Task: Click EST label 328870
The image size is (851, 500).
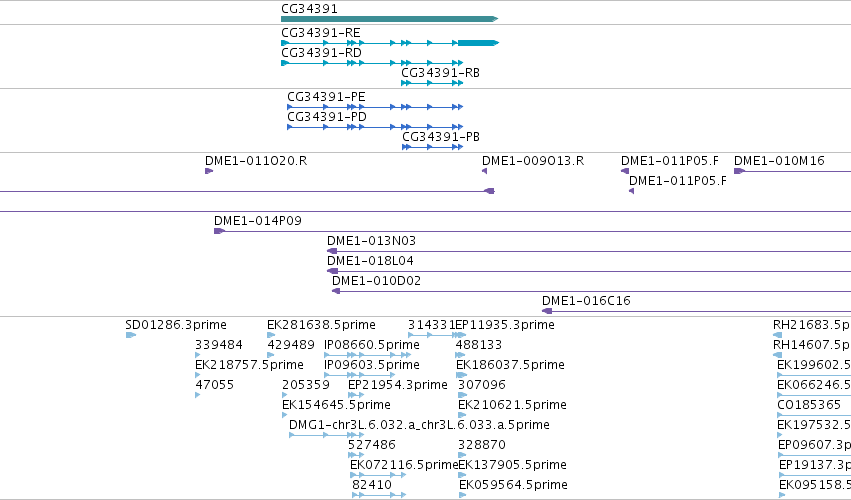Action: point(482,446)
